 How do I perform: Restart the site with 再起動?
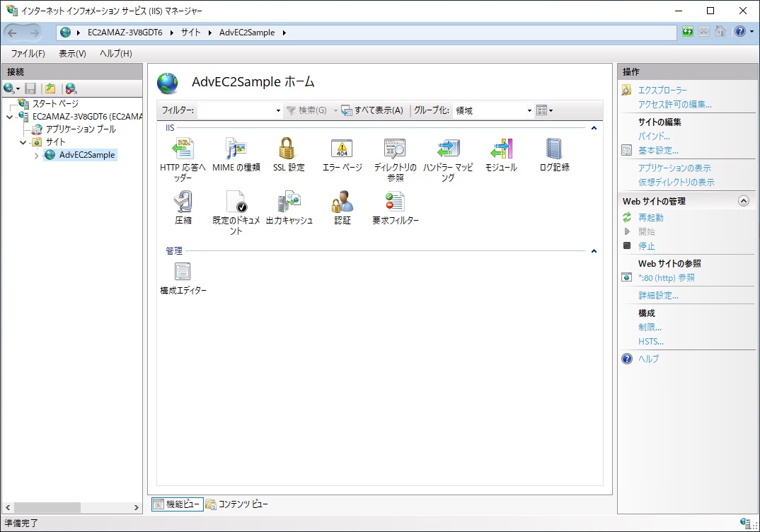point(650,218)
